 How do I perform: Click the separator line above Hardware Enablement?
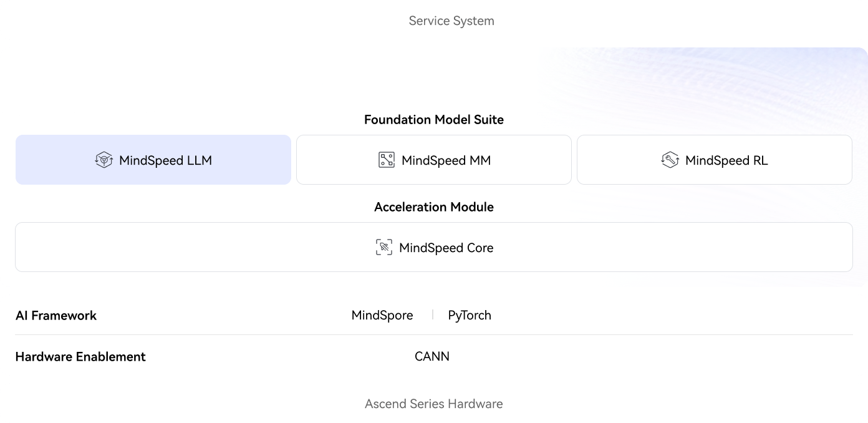click(434, 335)
